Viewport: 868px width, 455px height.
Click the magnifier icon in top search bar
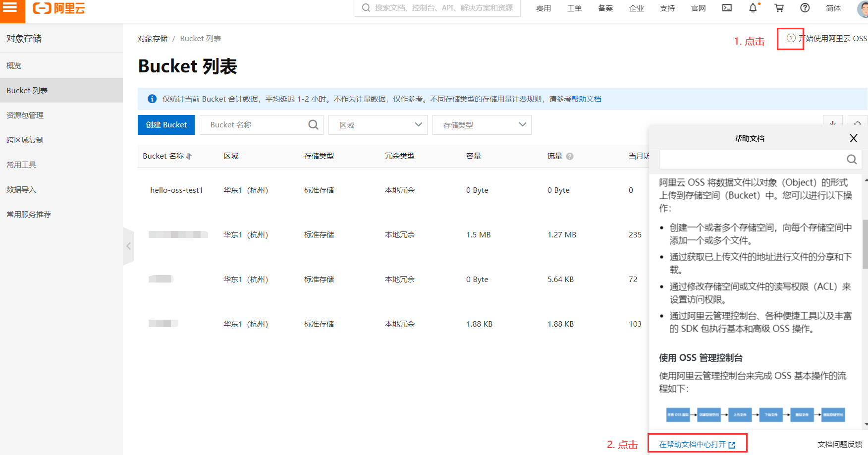click(x=366, y=8)
